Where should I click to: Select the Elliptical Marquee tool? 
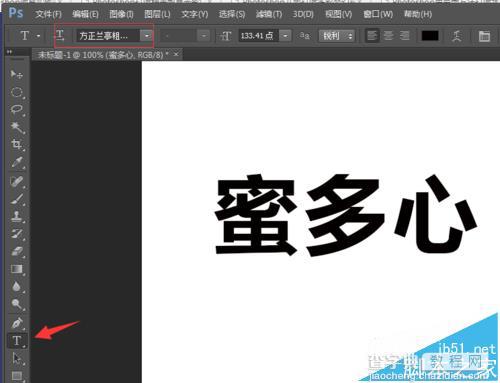[17, 92]
